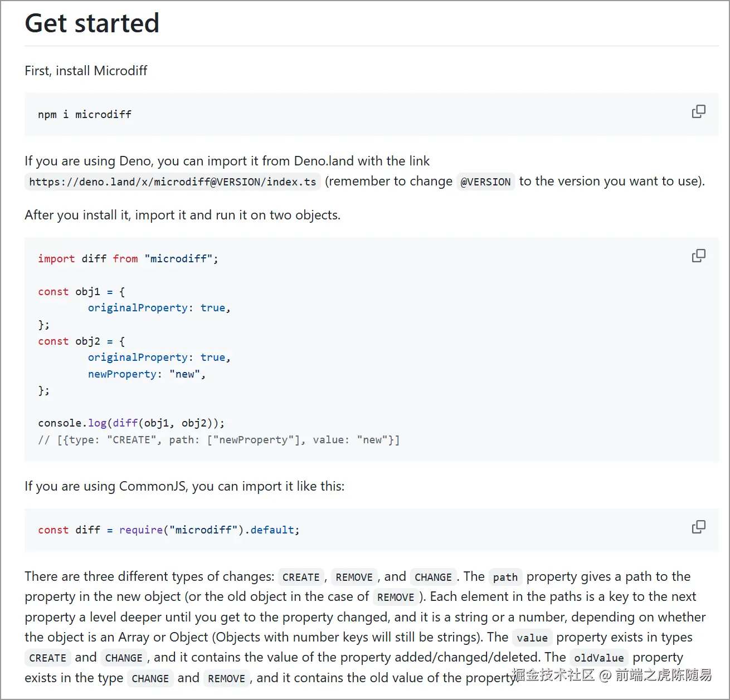This screenshot has width=730, height=700.
Task: Click the deno.land microdiff URL code
Action: pos(172,182)
